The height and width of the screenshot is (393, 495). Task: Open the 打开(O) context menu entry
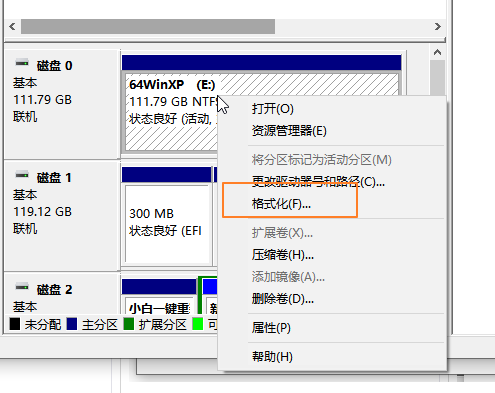click(272, 109)
